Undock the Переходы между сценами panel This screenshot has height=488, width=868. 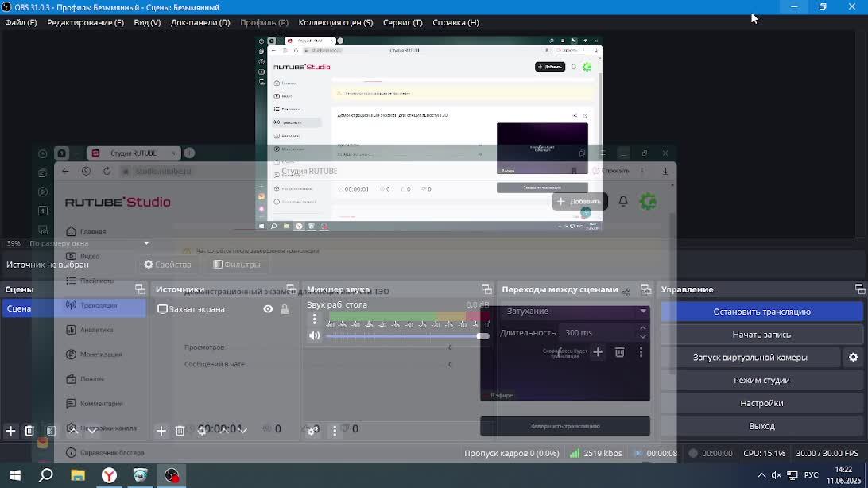click(645, 289)
